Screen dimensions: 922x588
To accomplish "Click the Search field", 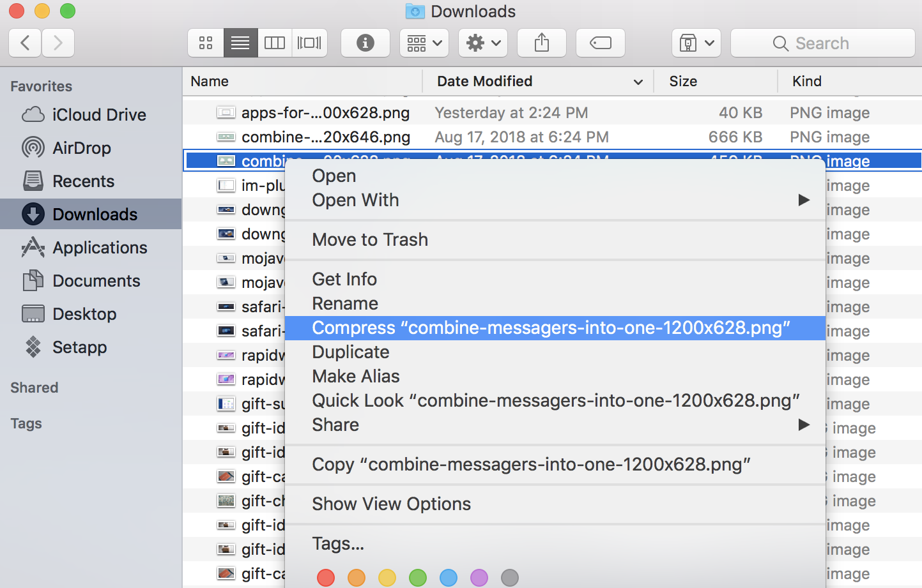I will (822, 43).
